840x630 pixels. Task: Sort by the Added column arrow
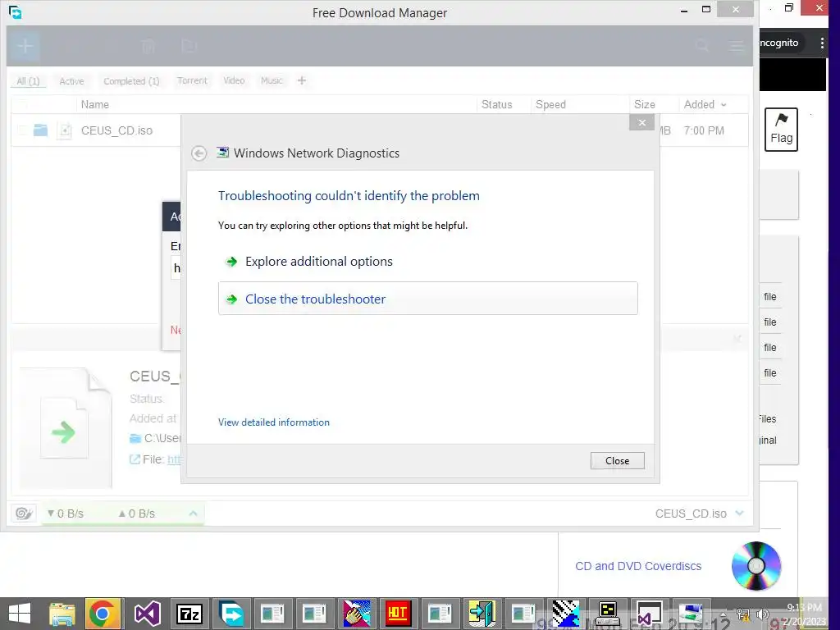pyautogui.click(x=724, y=105)
